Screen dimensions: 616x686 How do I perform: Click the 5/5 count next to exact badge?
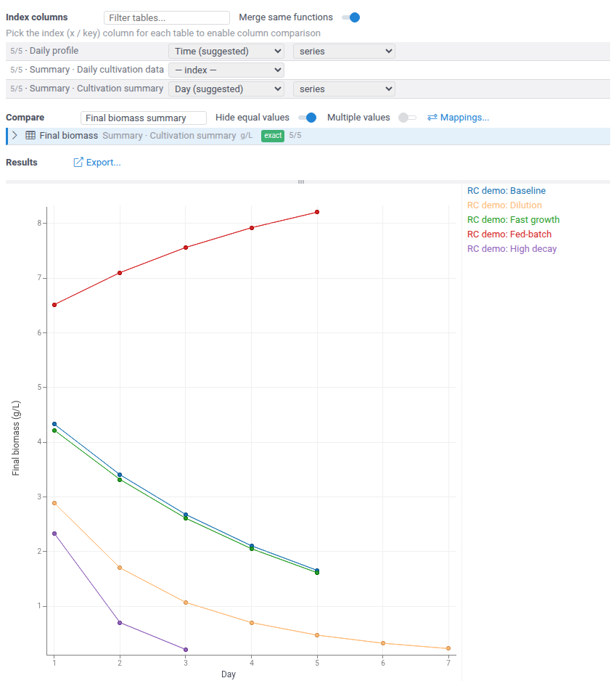point(295,135)
